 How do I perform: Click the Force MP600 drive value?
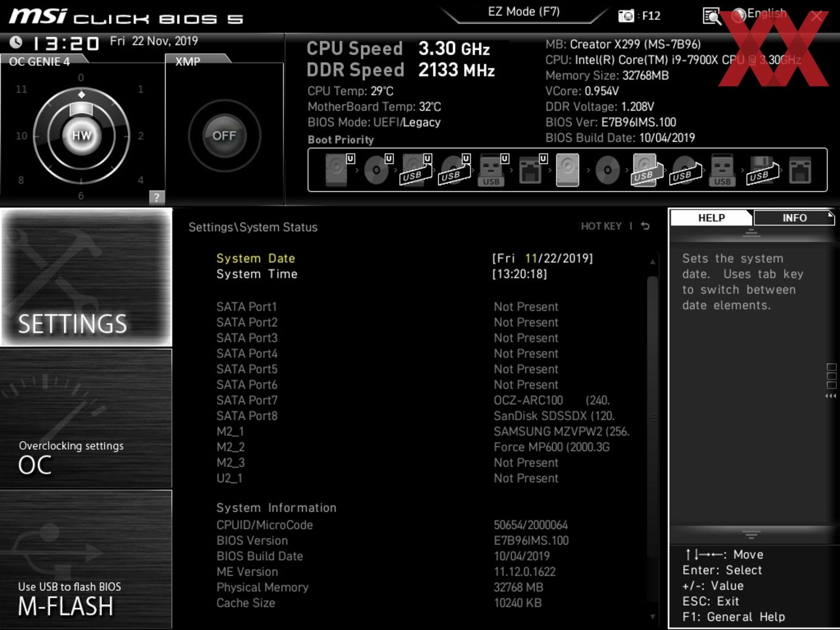[552, 447]
